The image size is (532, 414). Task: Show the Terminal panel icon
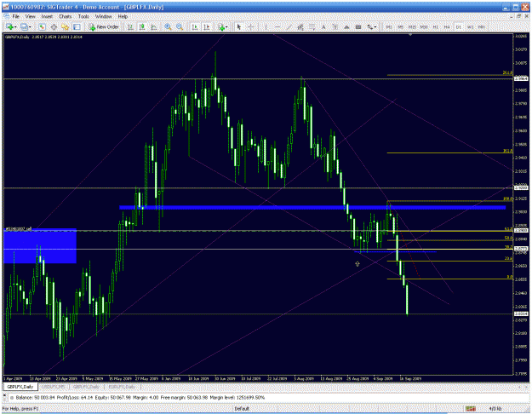coord(77,26)
